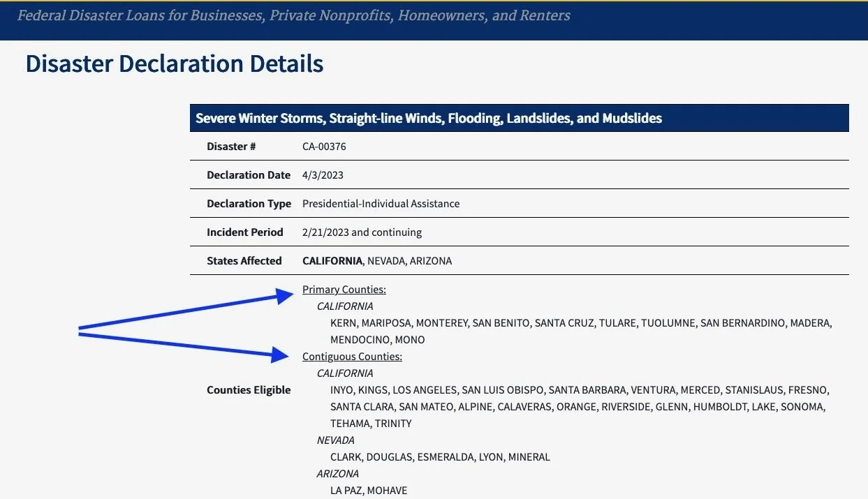This screenshot has width=868, height=499.
Task: Click the Disaster # label
Action: [x=231, y=147]
